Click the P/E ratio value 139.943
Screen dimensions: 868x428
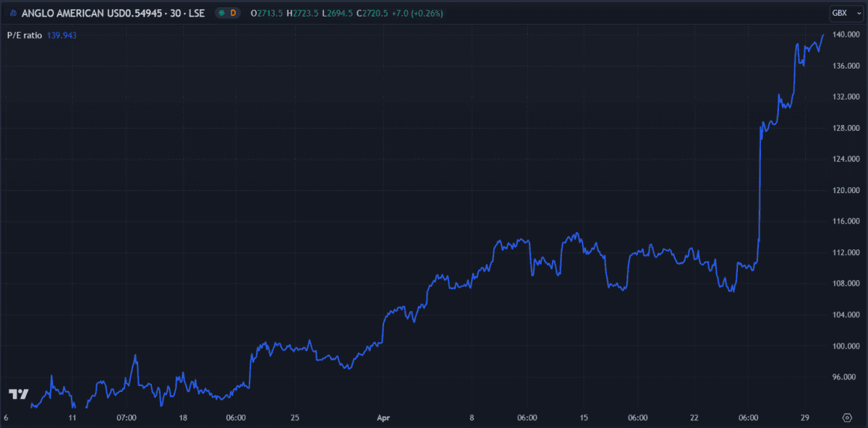tap(61, 35)
